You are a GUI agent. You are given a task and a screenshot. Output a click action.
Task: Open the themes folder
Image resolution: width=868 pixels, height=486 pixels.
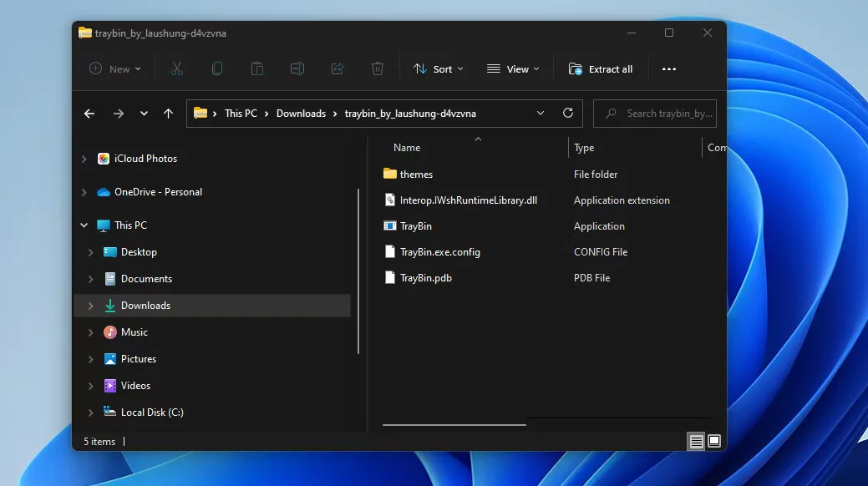pyautogui.click(x=417, y=174)
